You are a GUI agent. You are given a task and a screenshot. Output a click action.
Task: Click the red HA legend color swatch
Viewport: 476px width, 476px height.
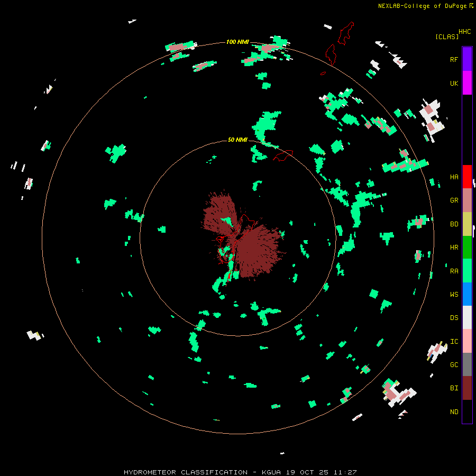467,177
